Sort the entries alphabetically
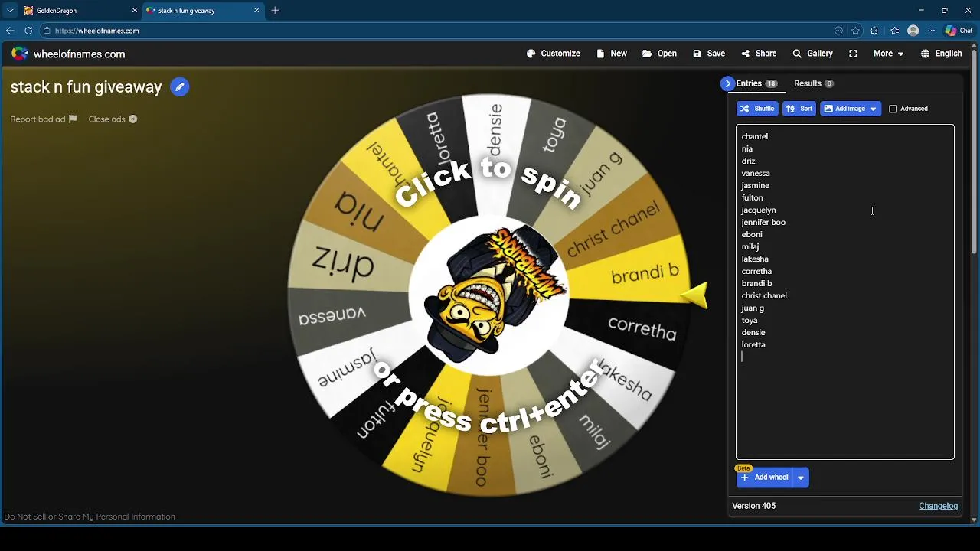The width and height of the screenshot is (980, 551). click(x=799, y=109)
